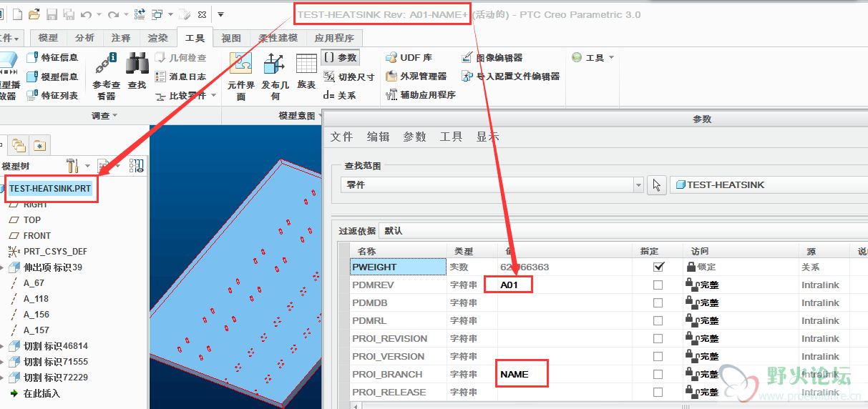Click the binoculars Find (查找) tool

click(x=137, y=70)
